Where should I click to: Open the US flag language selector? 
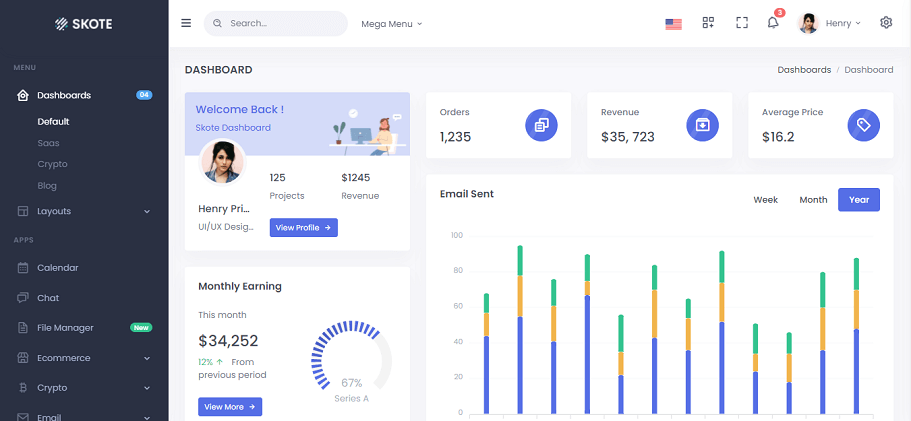[x=673, y=24]
